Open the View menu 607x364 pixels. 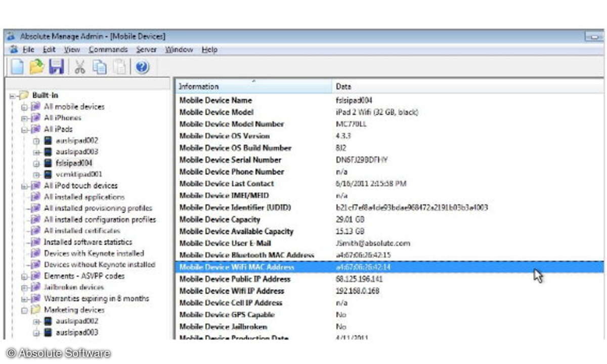point(72,50)
